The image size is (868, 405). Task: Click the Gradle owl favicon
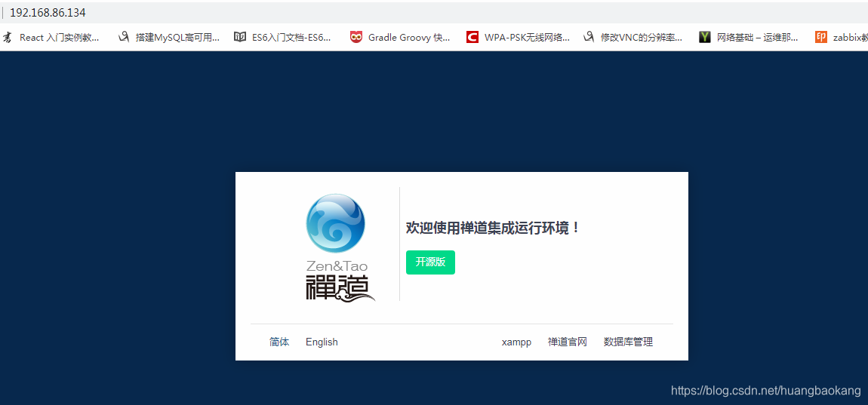pos(356,38)
